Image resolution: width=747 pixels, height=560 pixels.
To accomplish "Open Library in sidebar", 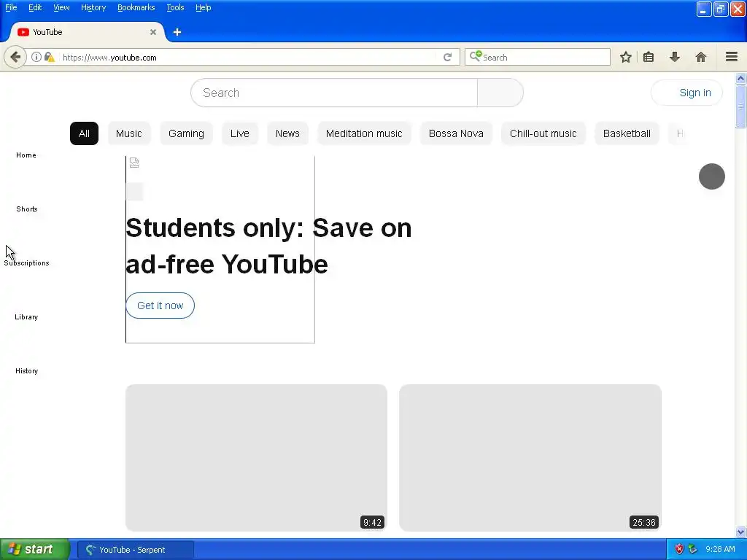I will 26,316.
